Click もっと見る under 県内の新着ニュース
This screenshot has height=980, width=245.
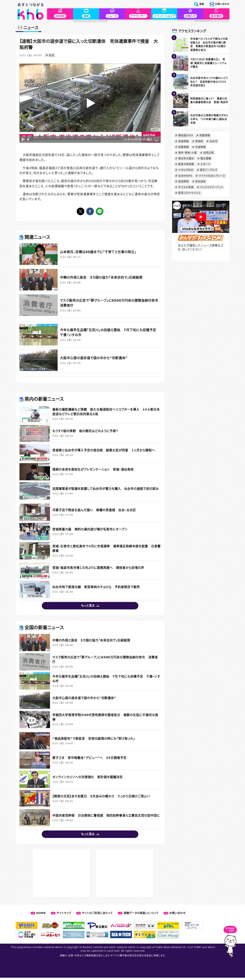(x=90, y=606)
